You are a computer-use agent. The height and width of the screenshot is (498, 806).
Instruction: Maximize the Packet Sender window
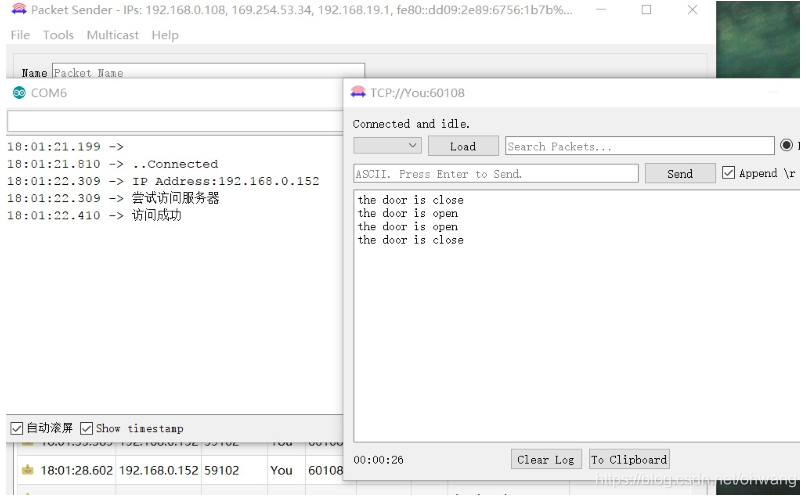point(646,10)
